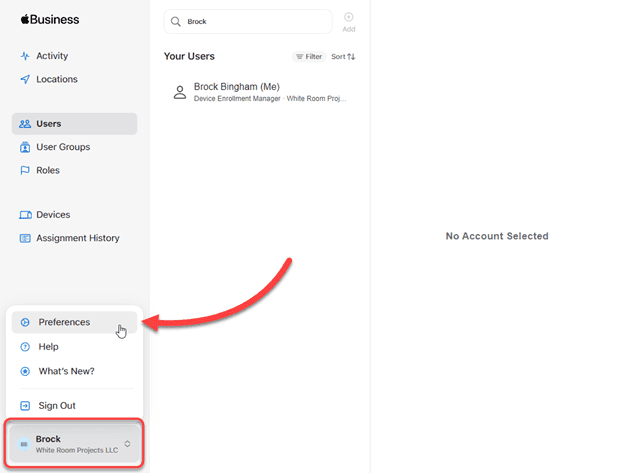Click the account chevron next to Brock
This screenshot has width=624, height=473.
[x=127, y=444]
